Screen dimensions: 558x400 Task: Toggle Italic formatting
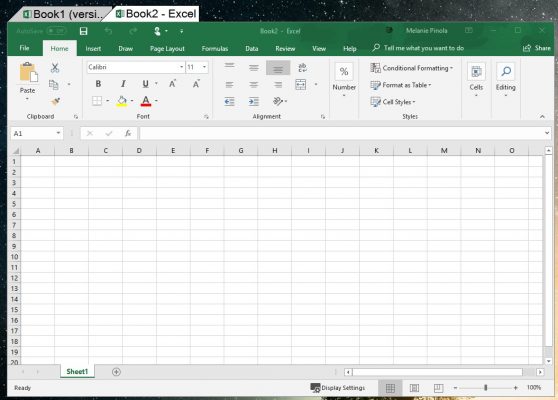(x=123, y=84)
